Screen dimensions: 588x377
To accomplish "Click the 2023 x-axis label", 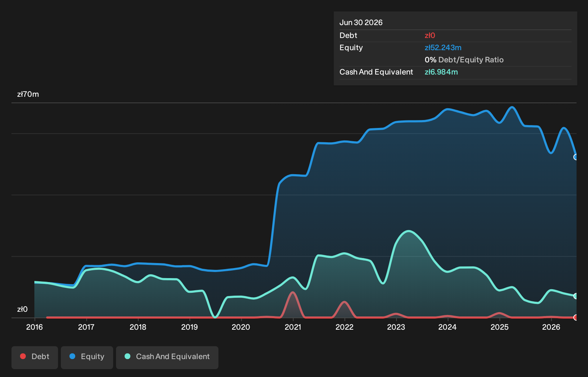I will pos(396,327).
